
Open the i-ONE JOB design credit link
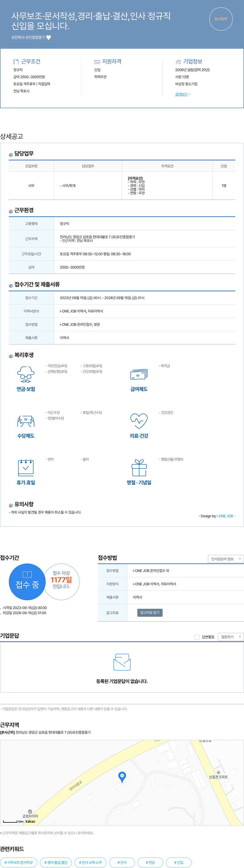(226, 516)
